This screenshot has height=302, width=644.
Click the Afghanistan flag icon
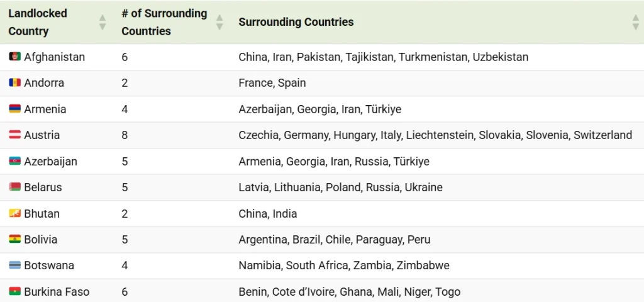(x=15, y=57)
